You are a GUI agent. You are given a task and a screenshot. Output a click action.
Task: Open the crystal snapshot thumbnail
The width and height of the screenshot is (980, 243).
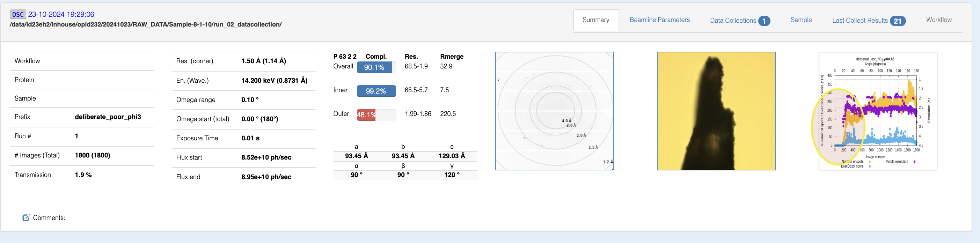tap(716, 111)
